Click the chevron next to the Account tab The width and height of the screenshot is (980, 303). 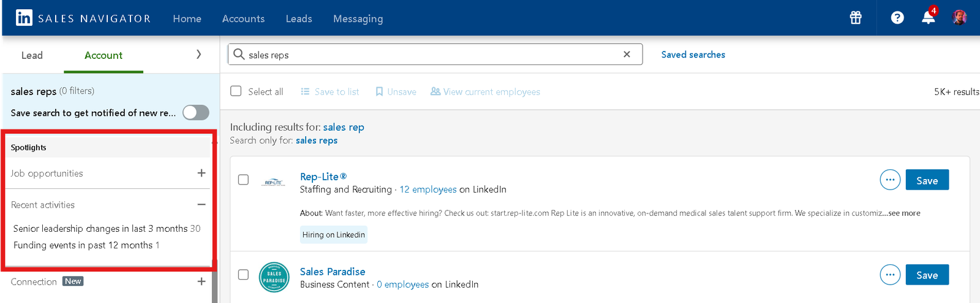pos(198,55)
